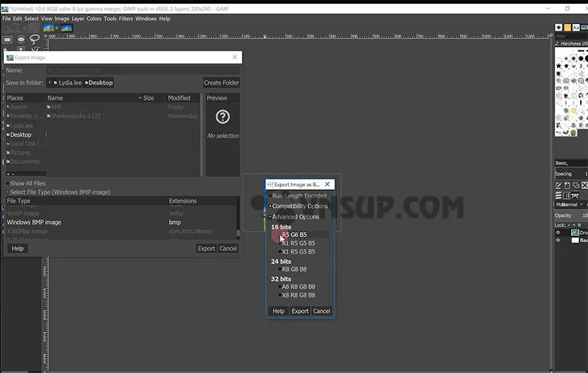Click the Lydia.lee path breadcrumb
This screenshot has width=588, height=373.
(68, 83)
